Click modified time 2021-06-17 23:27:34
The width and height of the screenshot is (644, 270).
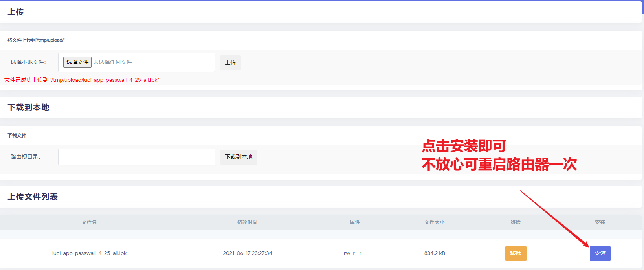click(248, 253)
